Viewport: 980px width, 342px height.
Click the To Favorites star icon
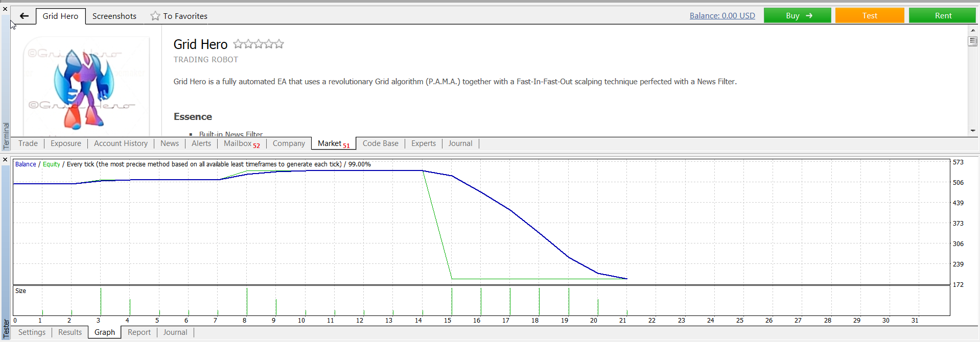pos(155,16)
